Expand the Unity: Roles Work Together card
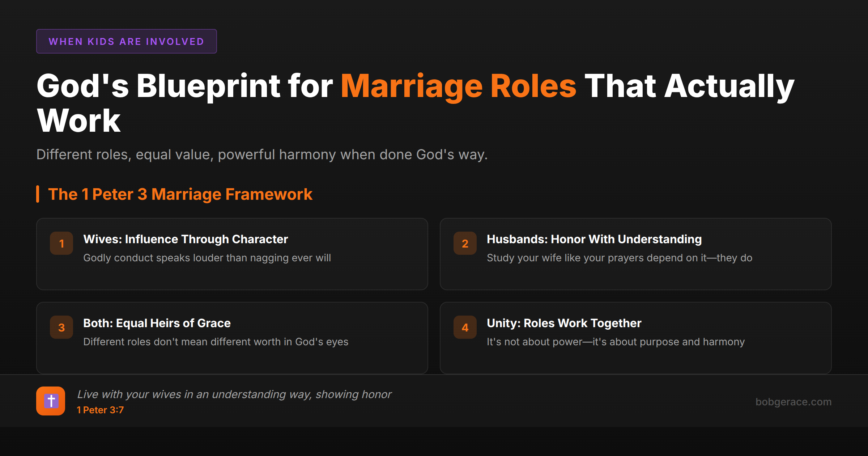 [637, 337]
